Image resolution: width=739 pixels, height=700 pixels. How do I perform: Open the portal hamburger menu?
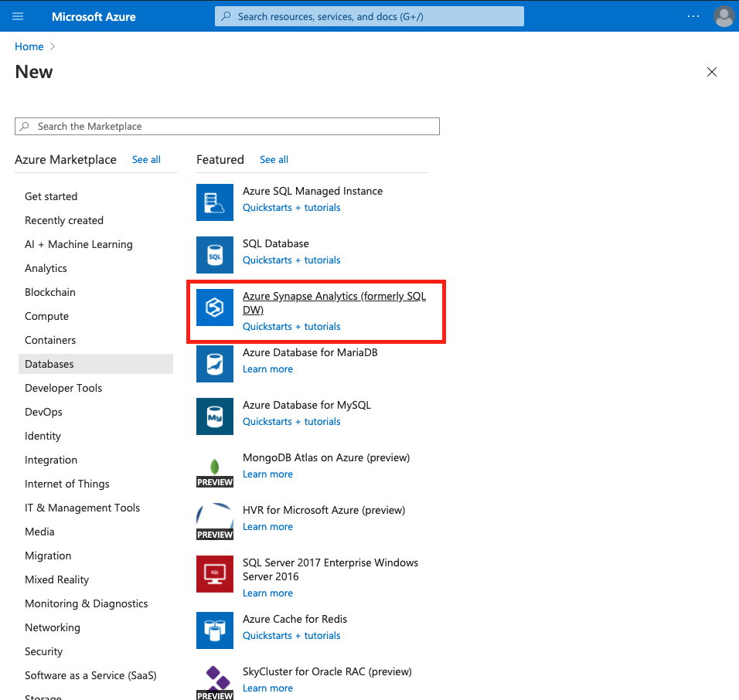[x=18, y=16]
